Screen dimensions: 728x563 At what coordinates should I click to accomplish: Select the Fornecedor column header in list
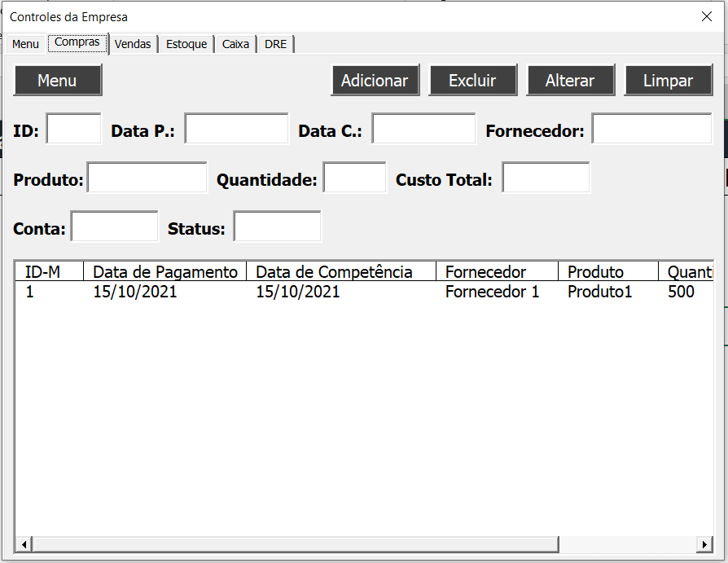click(x=498, y=272)
